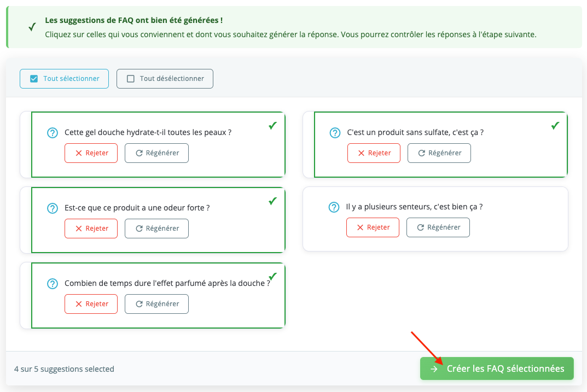Click green checkmark on hydration question card
587x392 pixels.
click(x=272, y=126)
